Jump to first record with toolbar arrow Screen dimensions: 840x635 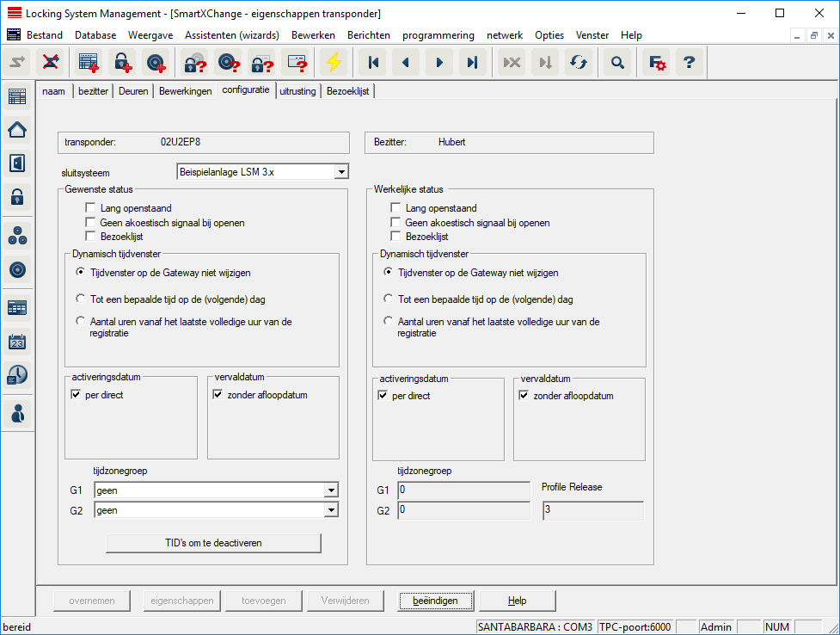373,63
